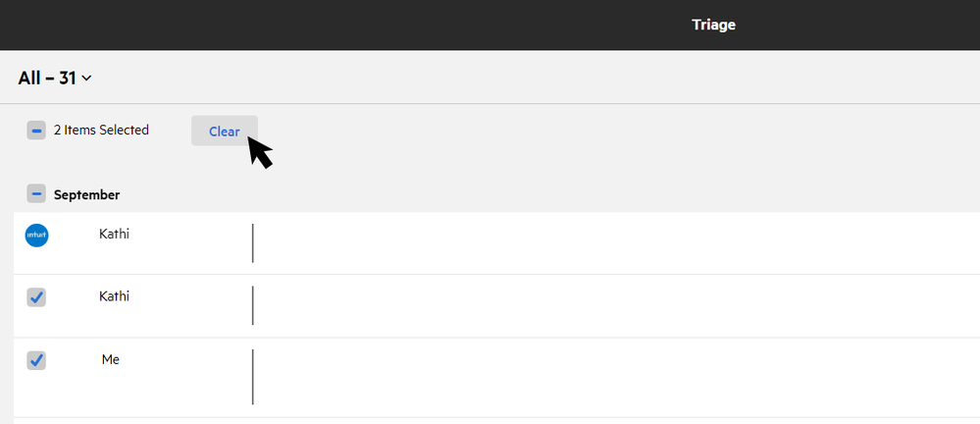This screenshot has height=424, width=980.
Task: Uncheck the second Kathi row checkbox
Action: click(x=36, y=296)
